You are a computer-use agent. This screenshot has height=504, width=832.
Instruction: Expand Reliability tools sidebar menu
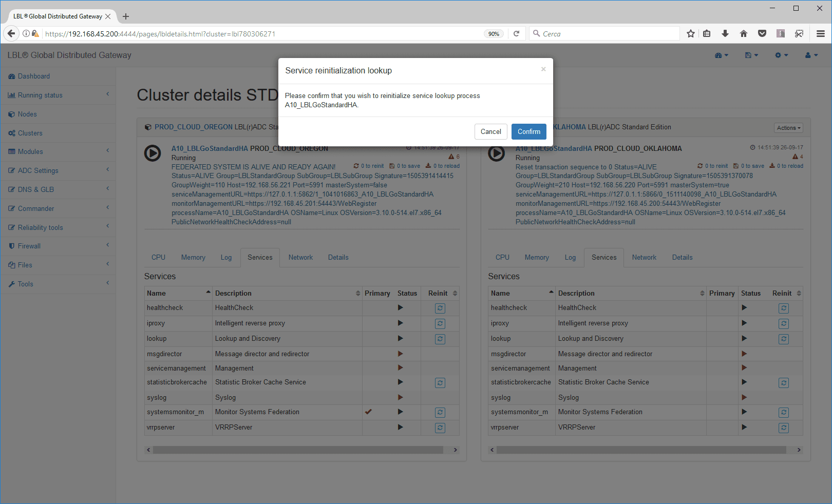58,228
